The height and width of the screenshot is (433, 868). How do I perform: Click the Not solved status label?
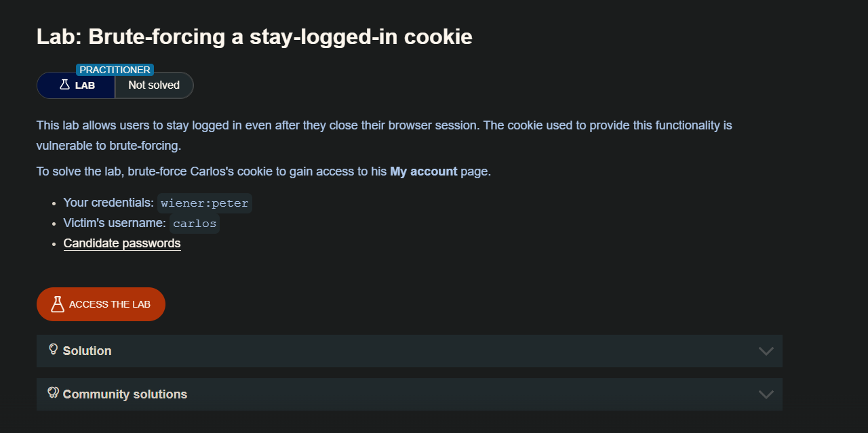pos(154,85)
